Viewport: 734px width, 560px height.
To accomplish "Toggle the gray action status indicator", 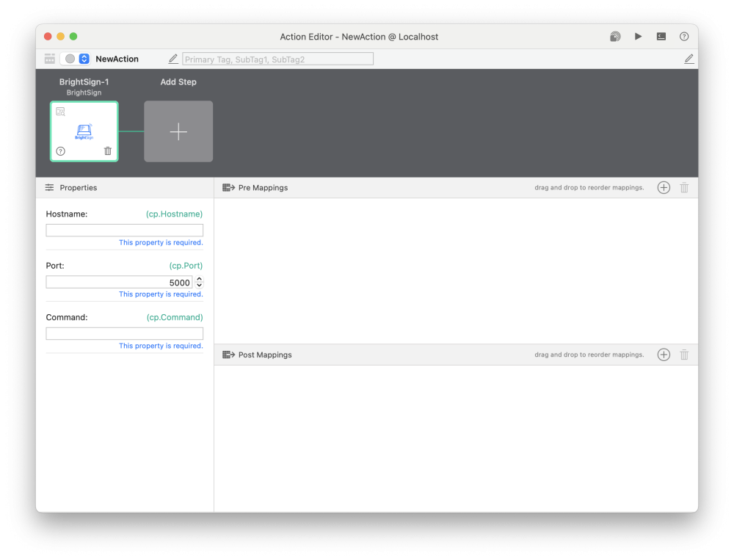I will tap(70, 59).
